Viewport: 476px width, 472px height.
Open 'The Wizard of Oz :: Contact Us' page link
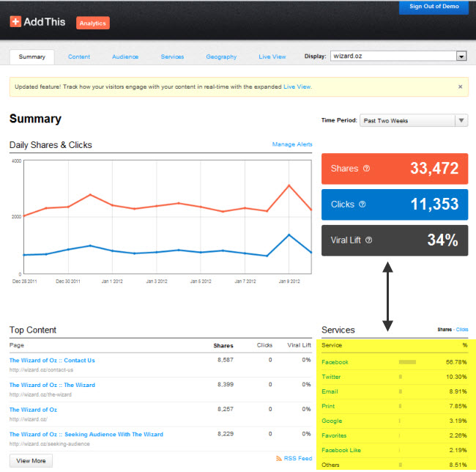pos(52,360)
